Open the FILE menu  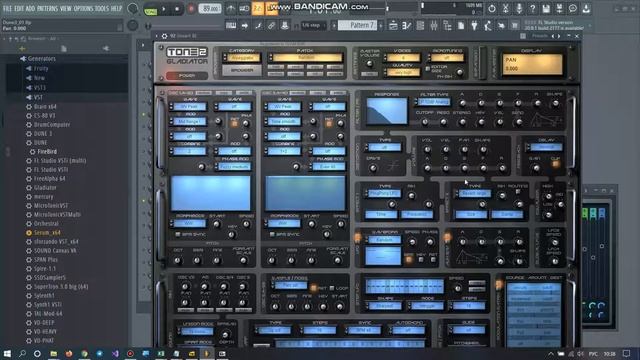(x=7, y=8)
